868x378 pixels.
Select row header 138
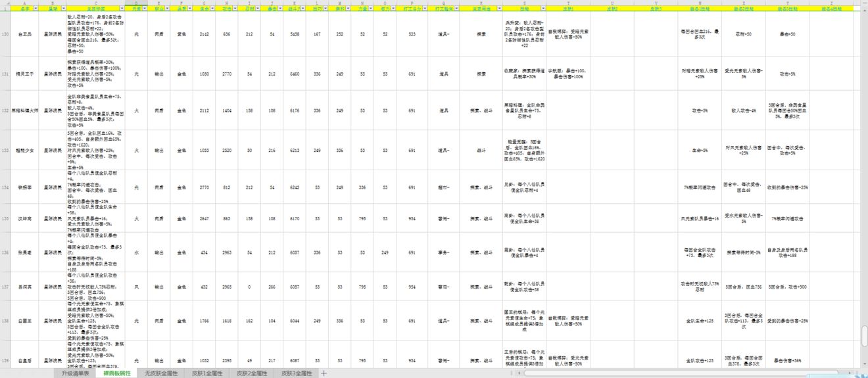pos(5,321)
